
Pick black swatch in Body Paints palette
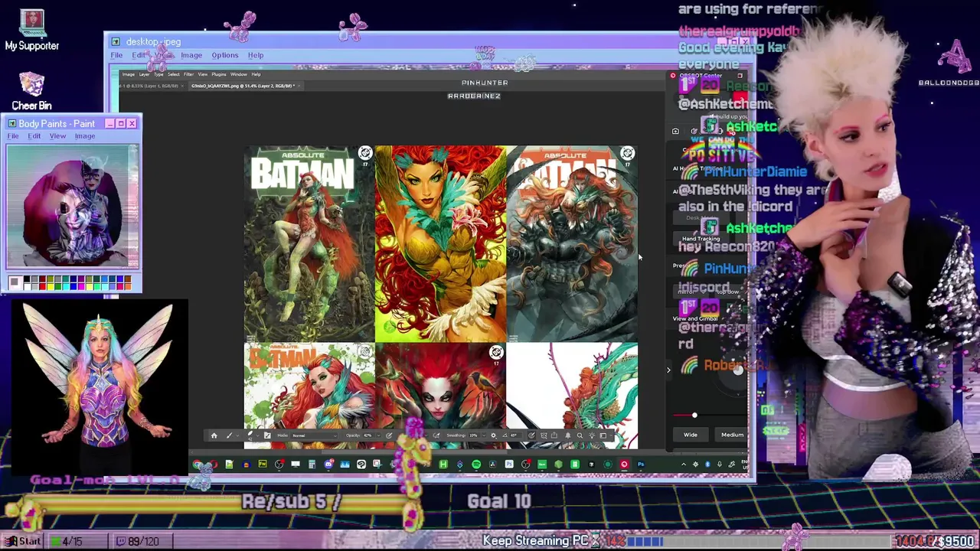(27, 280)
